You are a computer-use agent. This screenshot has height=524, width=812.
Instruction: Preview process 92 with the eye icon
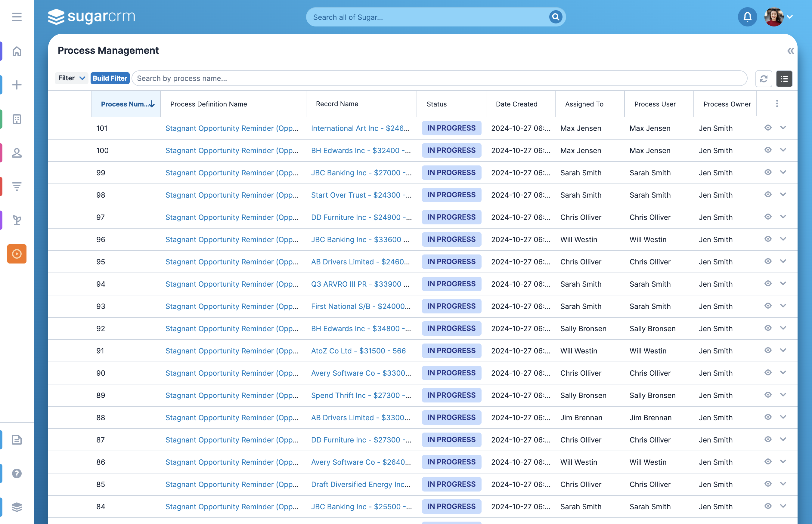coord(768,328)
